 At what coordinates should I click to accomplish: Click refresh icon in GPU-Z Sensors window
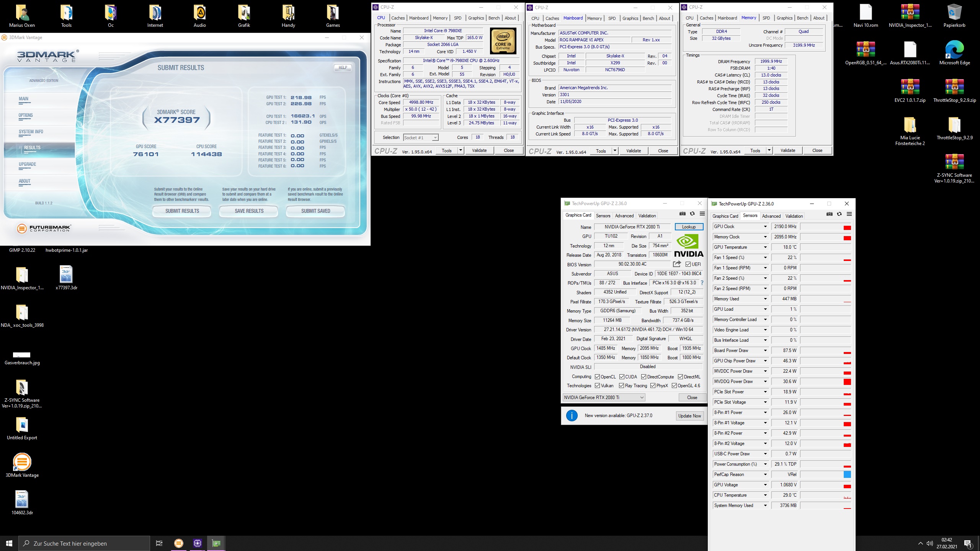click(x=839, y=214)
